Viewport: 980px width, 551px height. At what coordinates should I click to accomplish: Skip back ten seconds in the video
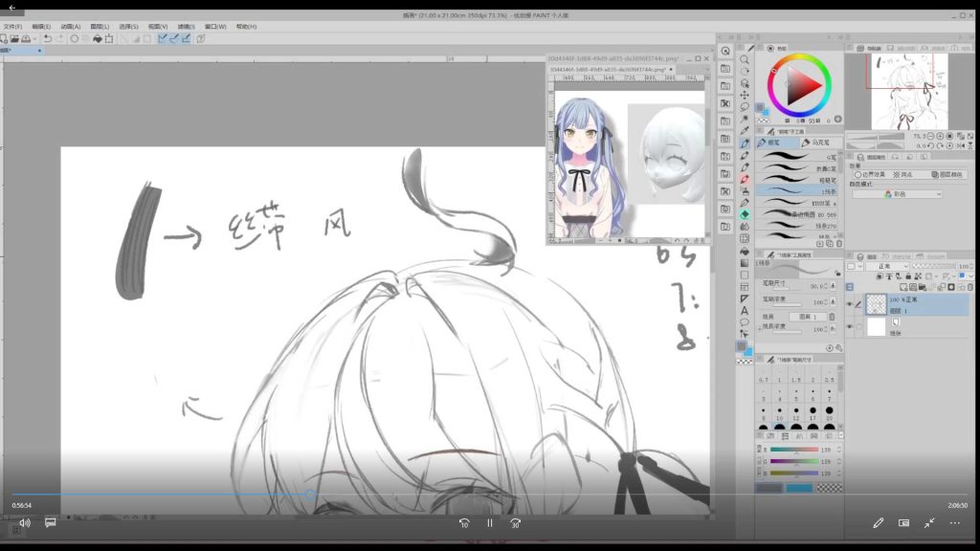click(x=464, y=523)
